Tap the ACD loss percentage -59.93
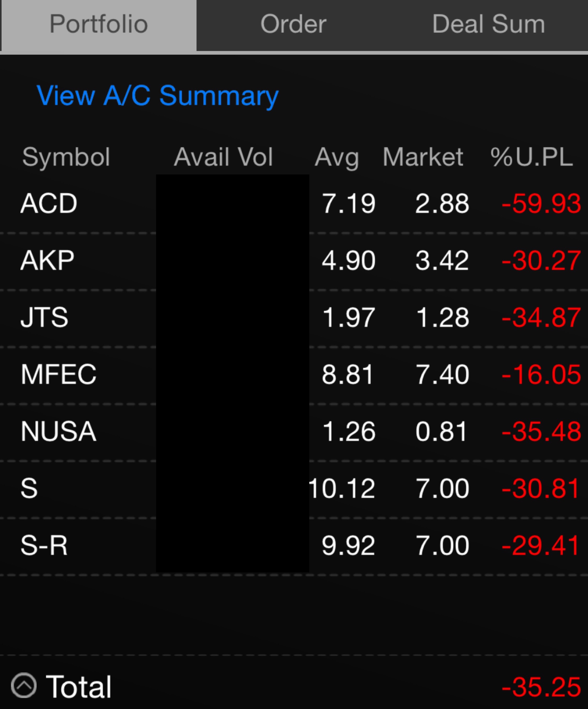Screen dimensions: 588x709 pos(541,203)
